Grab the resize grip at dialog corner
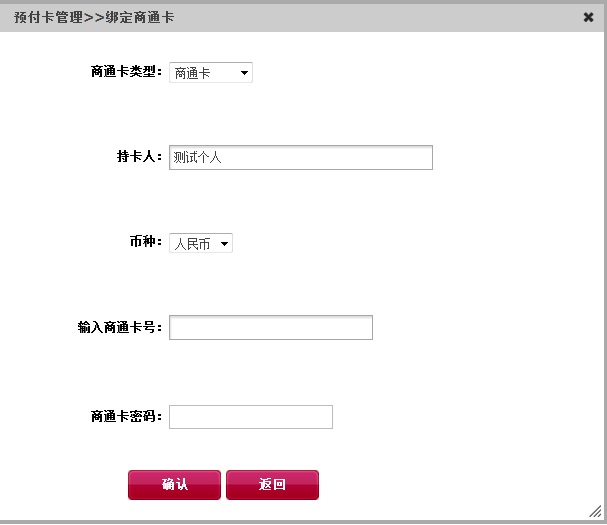 (595, 511)
